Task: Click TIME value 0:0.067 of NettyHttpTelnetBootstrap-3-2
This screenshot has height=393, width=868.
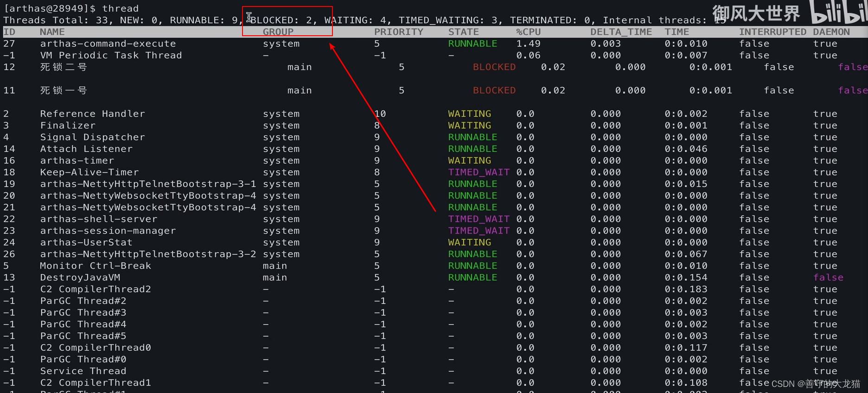Action: coord(686,254)
